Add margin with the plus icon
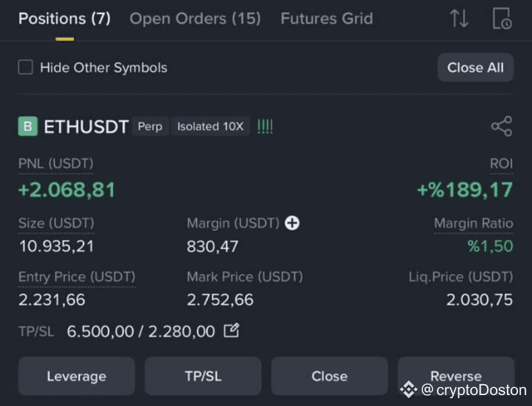This screenshot has height=406, width=532. coord(292,223)
